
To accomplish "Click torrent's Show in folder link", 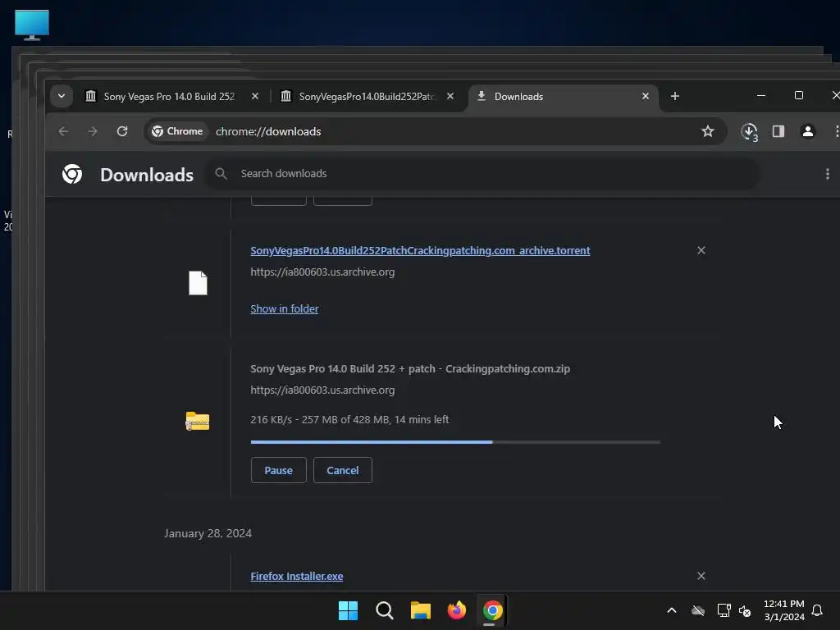I will 285,309.
